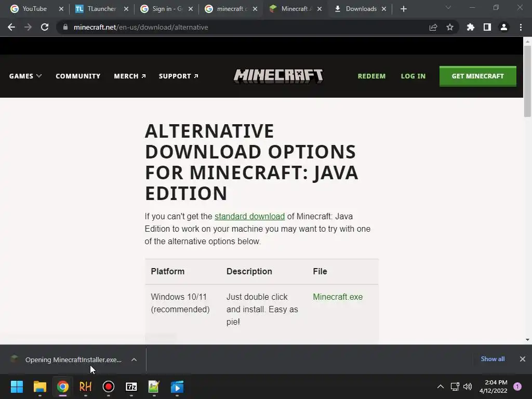Expand MinecraftInstaller.exe download options chevron
532x399 pixels.
(x=134, y=360)
